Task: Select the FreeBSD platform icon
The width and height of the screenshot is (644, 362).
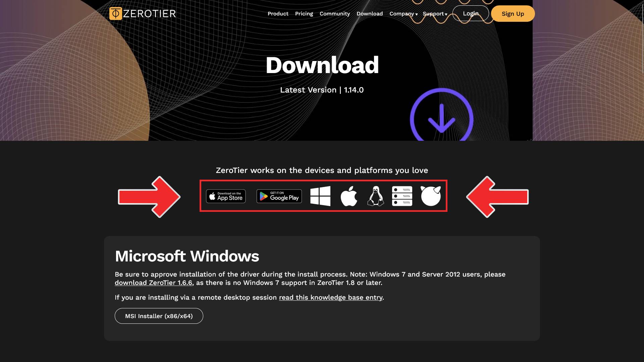Action: pos(431,196)
